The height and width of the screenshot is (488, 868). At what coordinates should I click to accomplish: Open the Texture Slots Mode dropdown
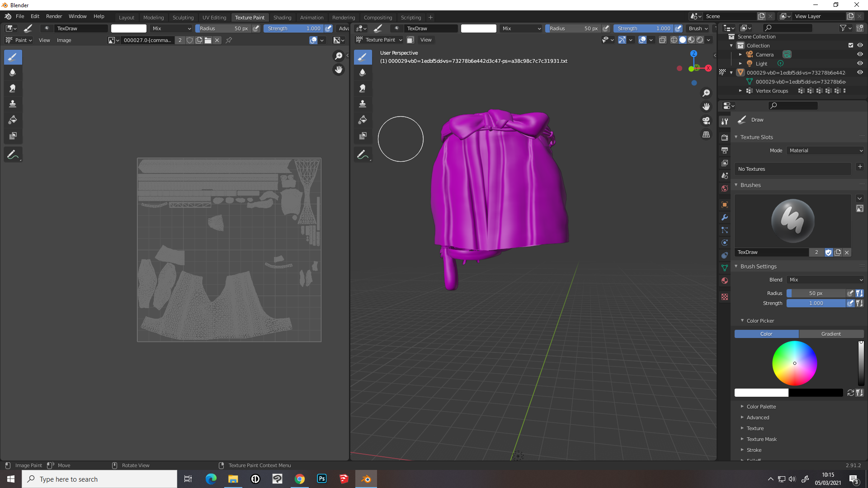click(x=826, y=150)
